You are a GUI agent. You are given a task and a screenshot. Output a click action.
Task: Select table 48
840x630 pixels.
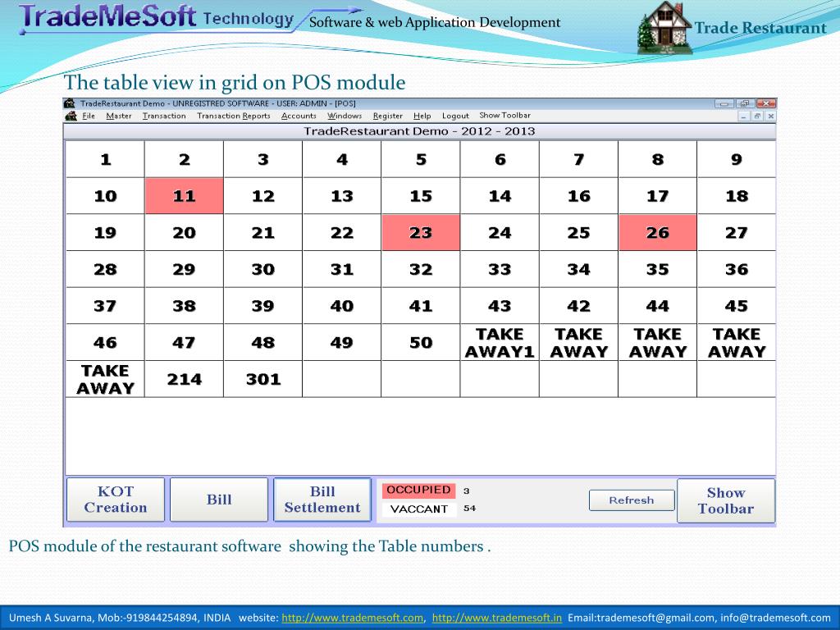pyautogui.click(x=263, y=342)
